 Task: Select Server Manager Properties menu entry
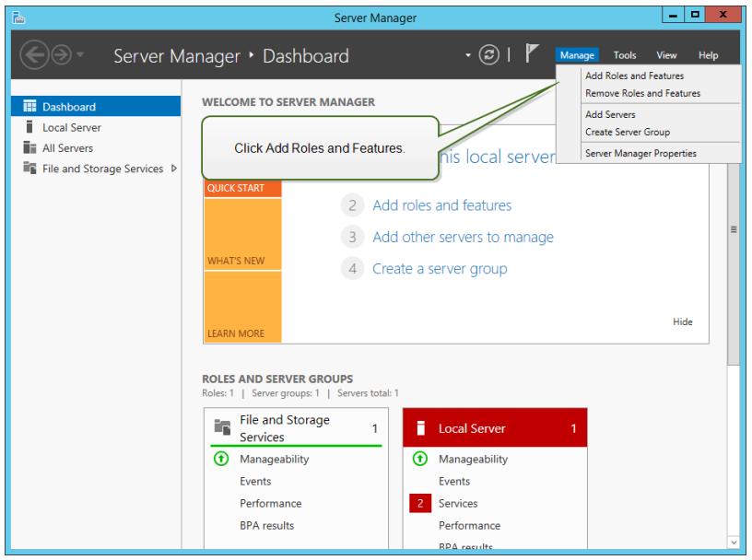640,154
